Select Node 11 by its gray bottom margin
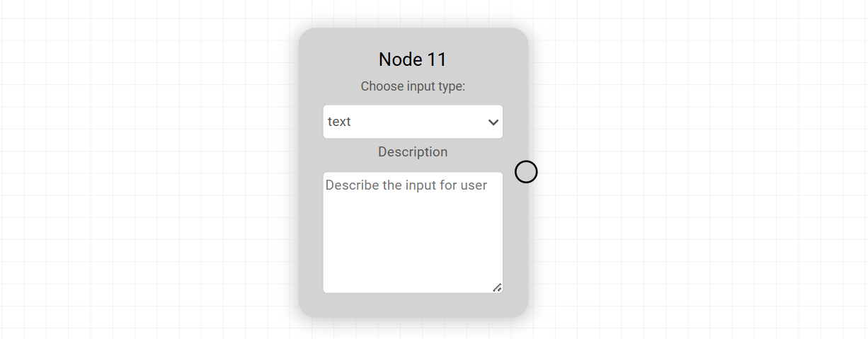The height and width of the screenshot is (339, 868). pyautogui.click(x=413, y=306)
